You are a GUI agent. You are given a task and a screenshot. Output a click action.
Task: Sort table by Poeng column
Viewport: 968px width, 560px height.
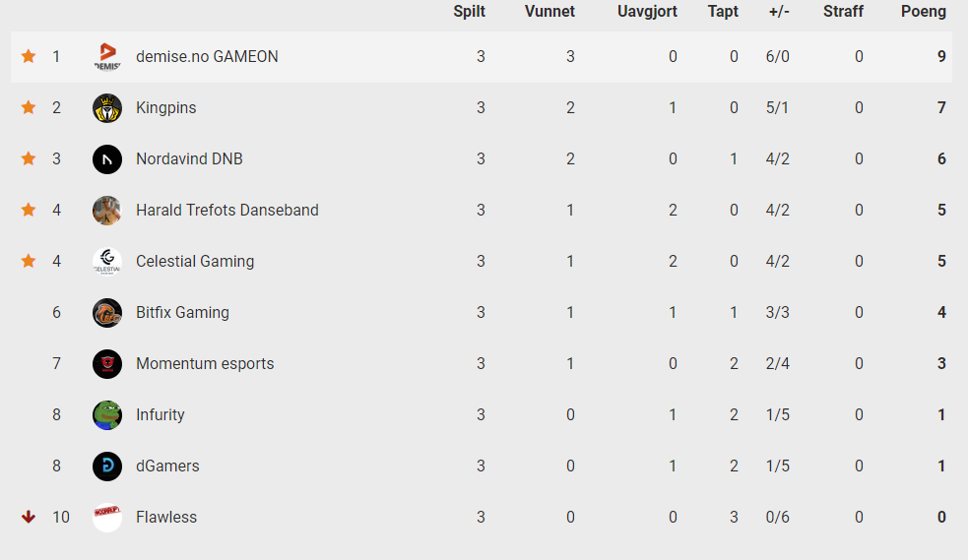(924, 11)
